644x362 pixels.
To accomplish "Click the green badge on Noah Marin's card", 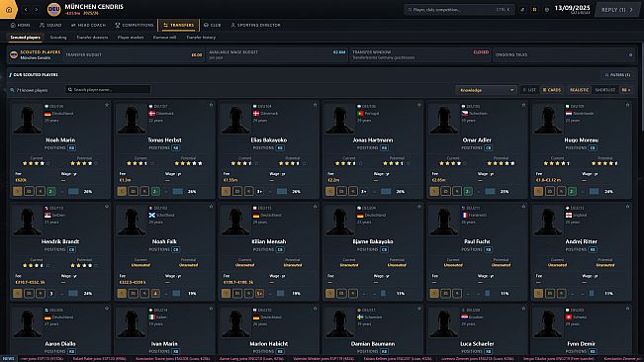I will pyautogui.click(x=50, y=191).
